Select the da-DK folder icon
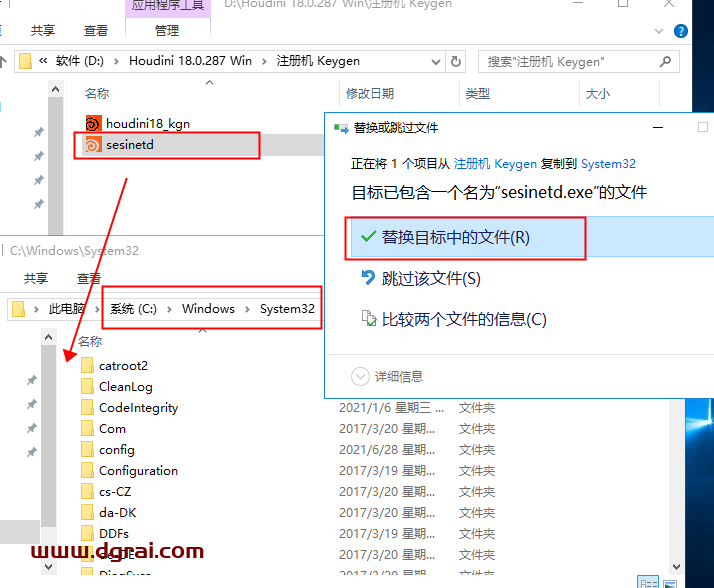This screenshot has width=714, height=588. click(87, 512)
